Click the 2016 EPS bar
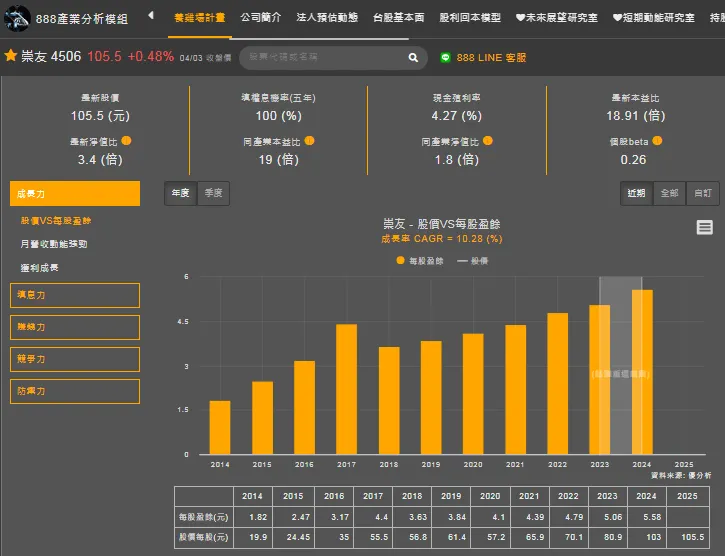Viewport: 725px width, 556px height. point(304,408)
